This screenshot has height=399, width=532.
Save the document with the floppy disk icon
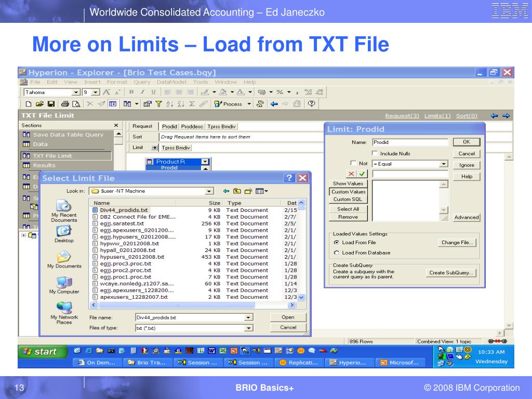click(x=51, y=104)
